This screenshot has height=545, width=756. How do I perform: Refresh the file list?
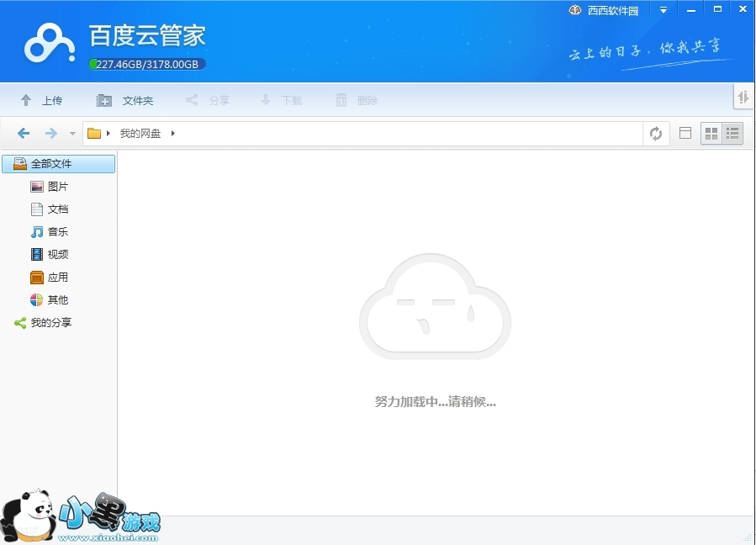click(656, 134)
